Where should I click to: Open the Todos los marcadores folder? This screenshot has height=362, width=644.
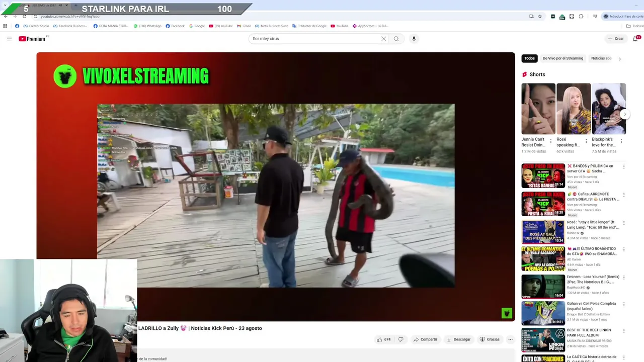tap(635, 26)
